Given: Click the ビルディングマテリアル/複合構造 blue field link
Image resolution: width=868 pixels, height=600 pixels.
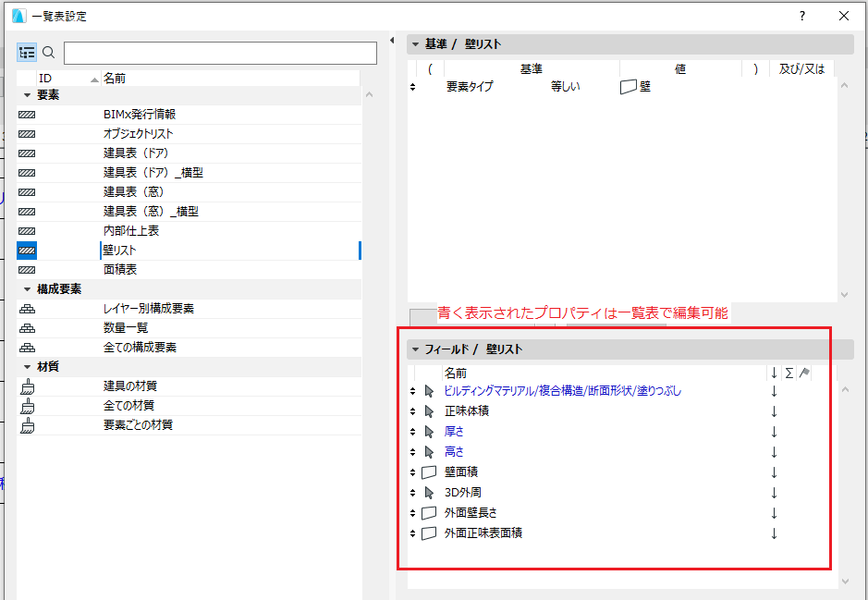Looking at the screenshot, I should pos(518,390).
